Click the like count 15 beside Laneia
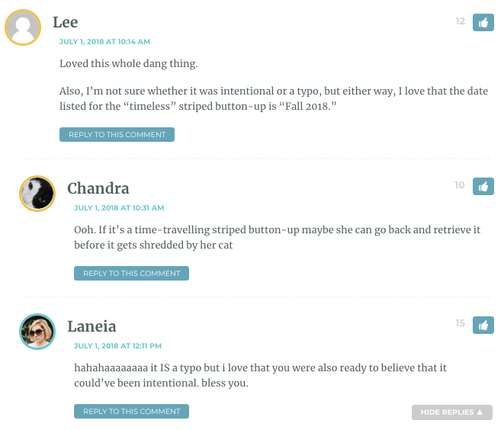The image size is (504, 430). tap(461, 323)
